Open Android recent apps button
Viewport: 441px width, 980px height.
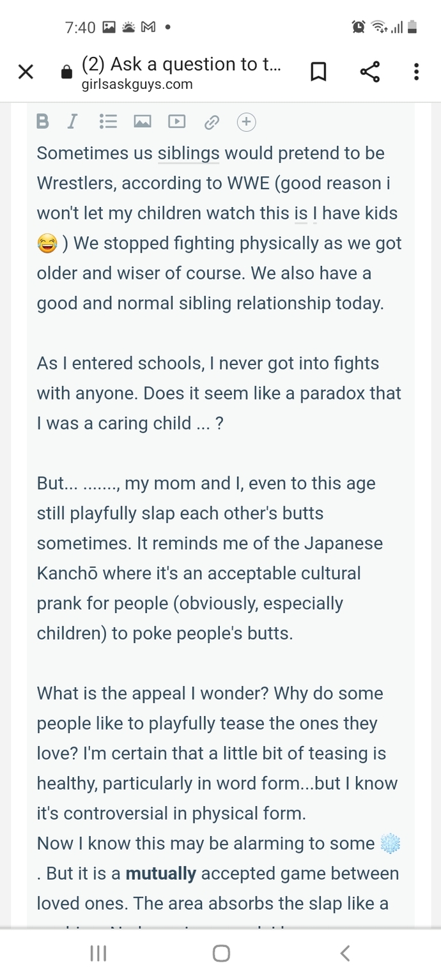[98, 954]
